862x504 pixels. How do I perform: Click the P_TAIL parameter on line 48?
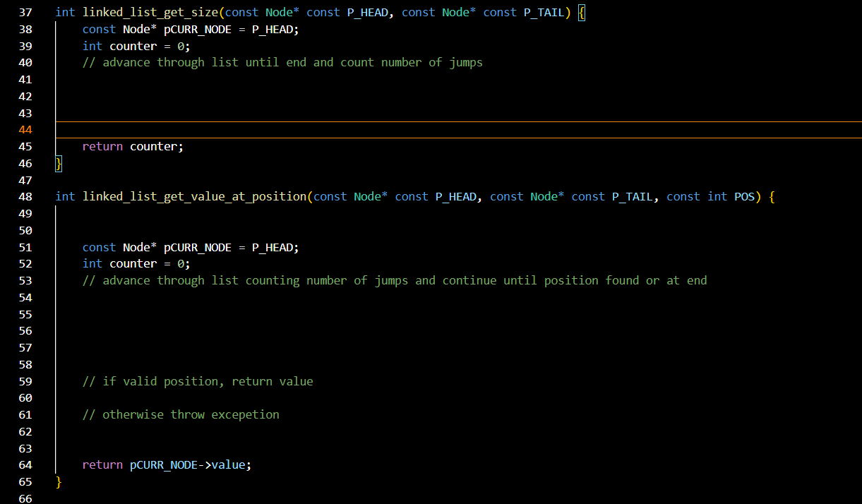(x=632, y=196)
